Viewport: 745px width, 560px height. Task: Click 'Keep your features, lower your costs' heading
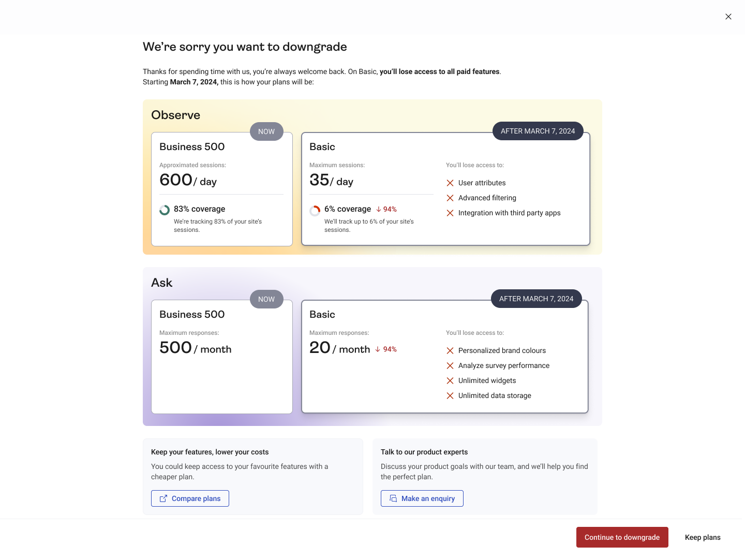(210, 452)
